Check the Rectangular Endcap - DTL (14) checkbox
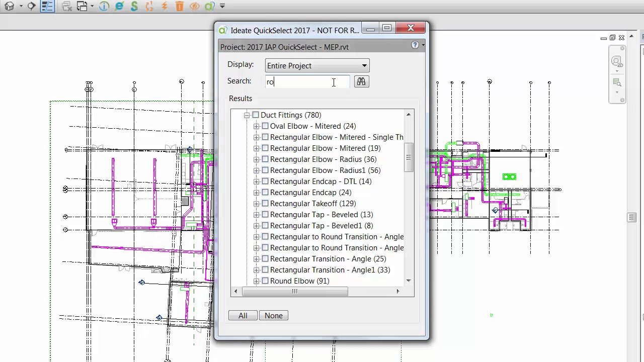The height and width of the screenshot is (362, 644). click(x=265, y=182)
